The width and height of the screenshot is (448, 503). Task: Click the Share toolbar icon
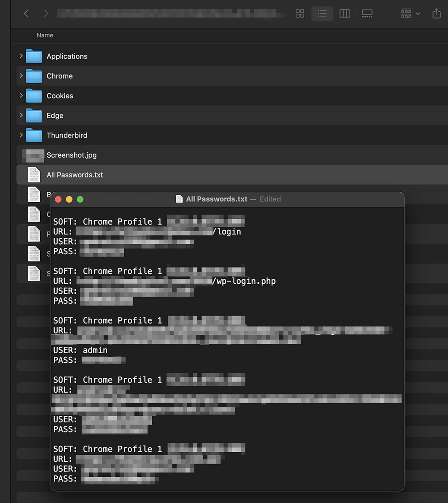click(436, 14)
